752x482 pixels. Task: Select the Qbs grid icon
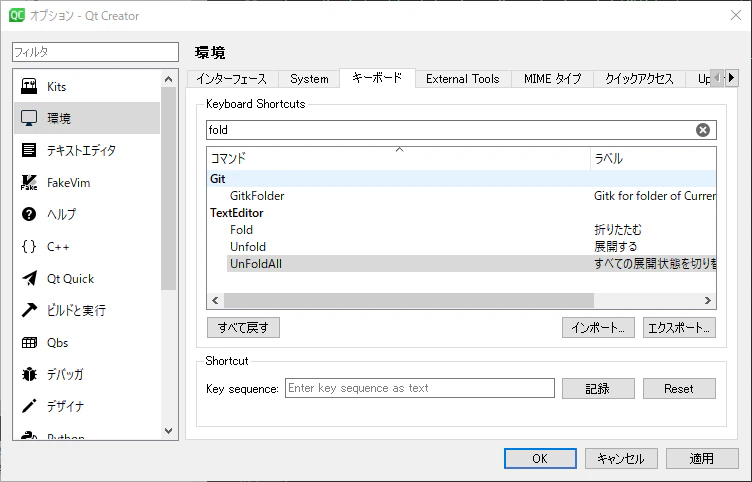click(29, 342)
